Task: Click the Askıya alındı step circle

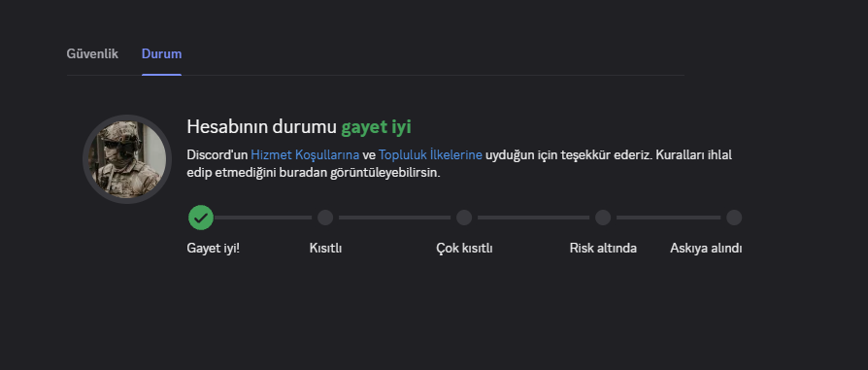Action: (734, 218)
